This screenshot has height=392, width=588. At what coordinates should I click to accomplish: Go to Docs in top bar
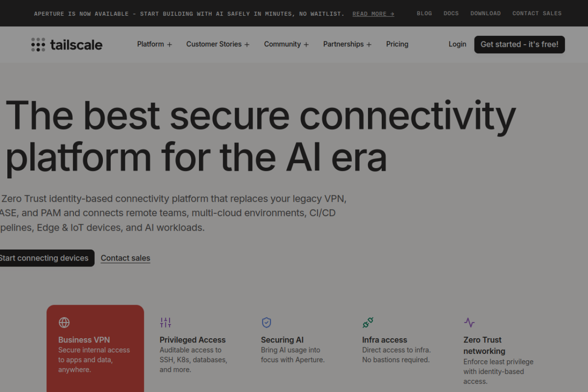click(451, 13)
